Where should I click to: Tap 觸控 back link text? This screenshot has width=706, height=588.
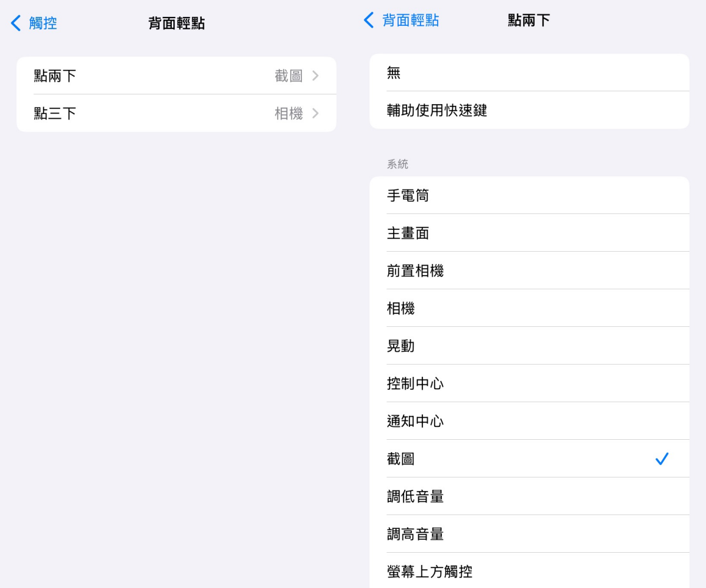pyautogui.click(x=43, y=24)
